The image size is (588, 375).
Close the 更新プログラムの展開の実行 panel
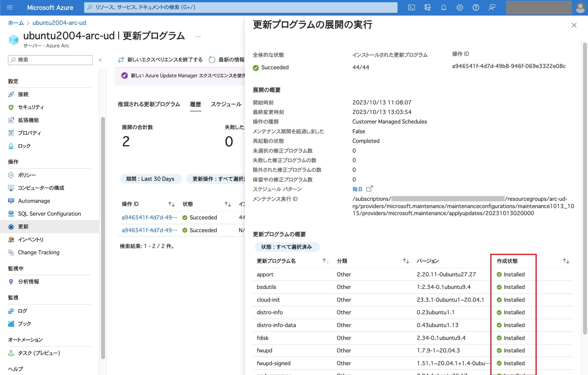(x=574, y=25)
